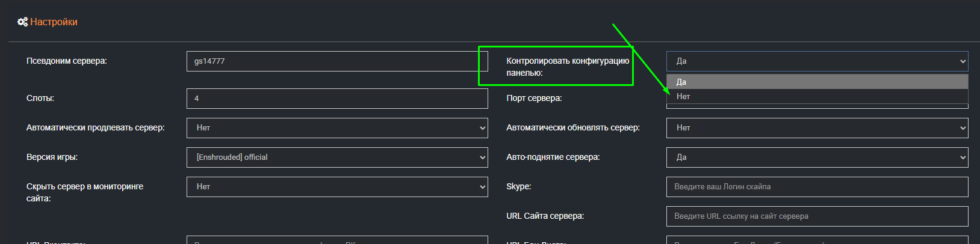Viewport: 980px width, 244px height.
Task: Click the gears icon beside Настройки
Action: [22, 22]
